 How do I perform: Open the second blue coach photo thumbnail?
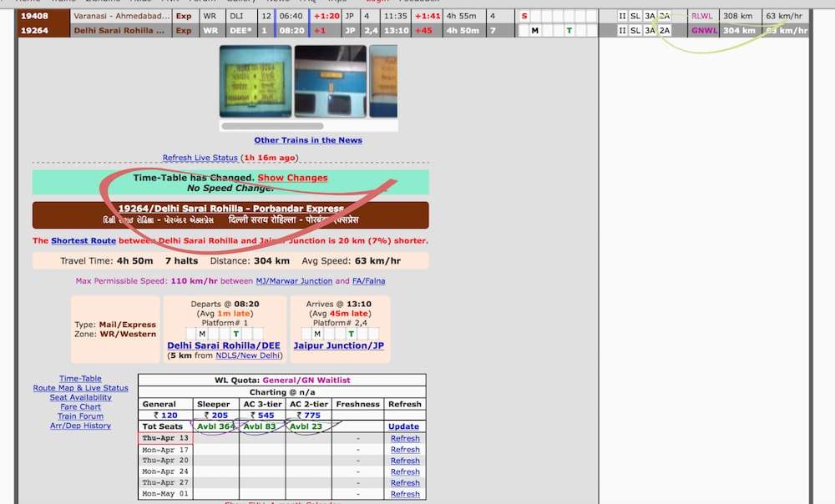tap(331, 81)
